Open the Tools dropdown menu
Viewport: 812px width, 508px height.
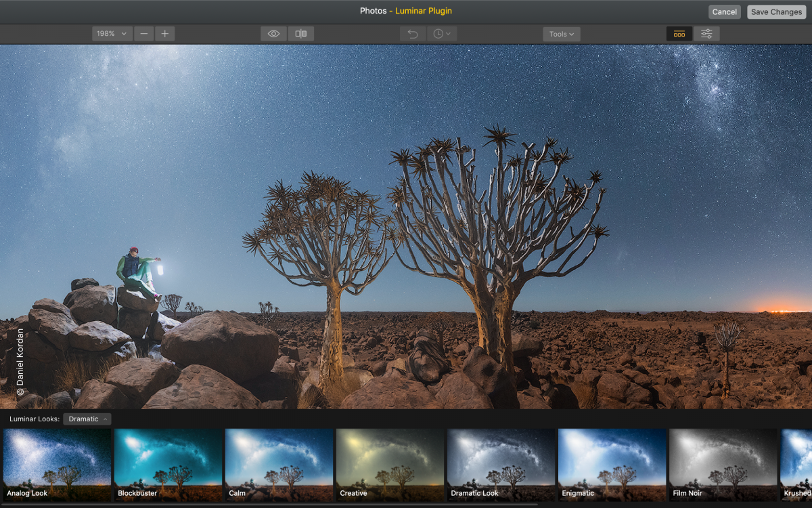pos(562,34)
